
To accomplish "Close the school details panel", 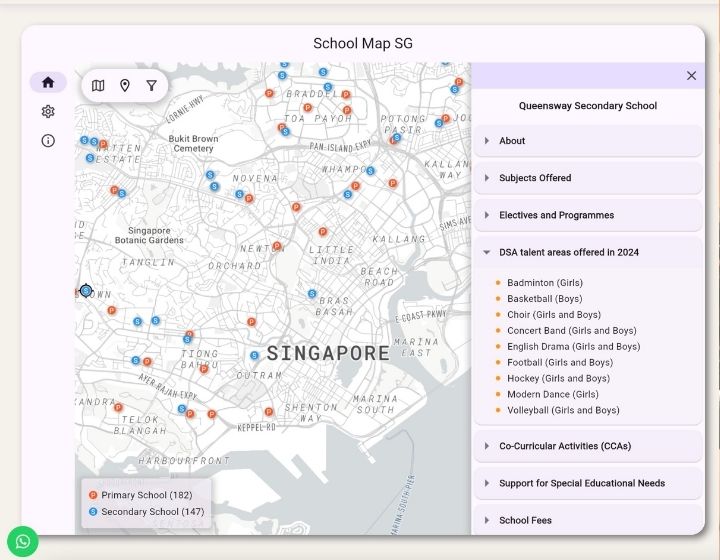I will pos(691,76).
